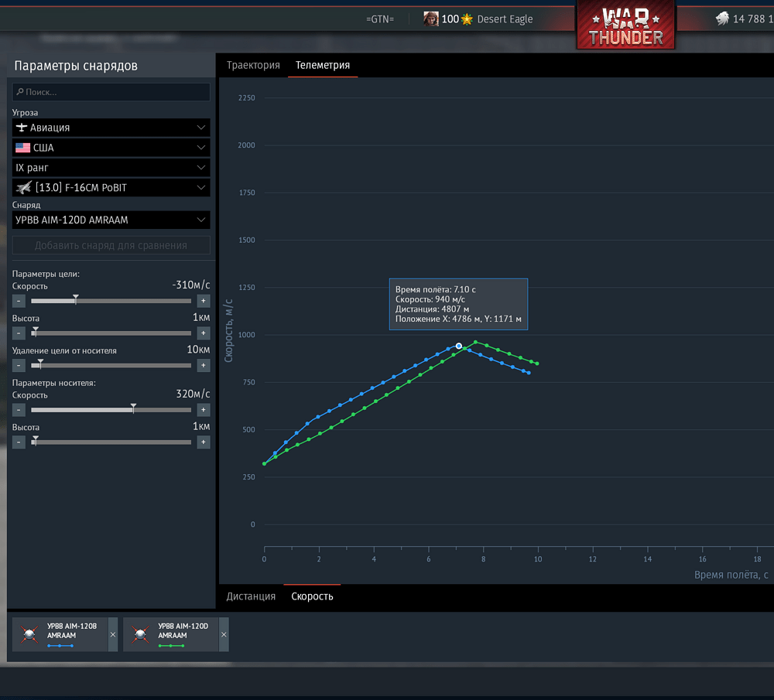Click the carrier Скорость slider
This screenshot has width=774, height=700.
click(111, 410)
